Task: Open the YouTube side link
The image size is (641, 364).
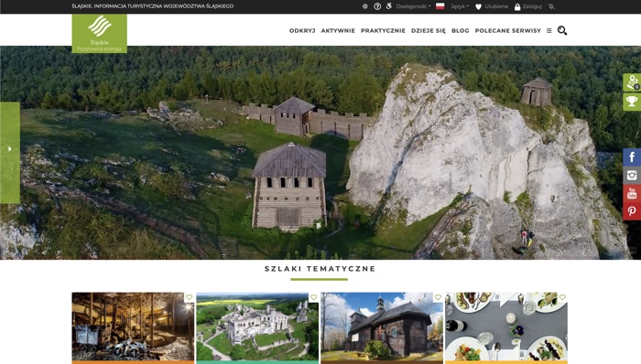Action: (x=632, y=193)
